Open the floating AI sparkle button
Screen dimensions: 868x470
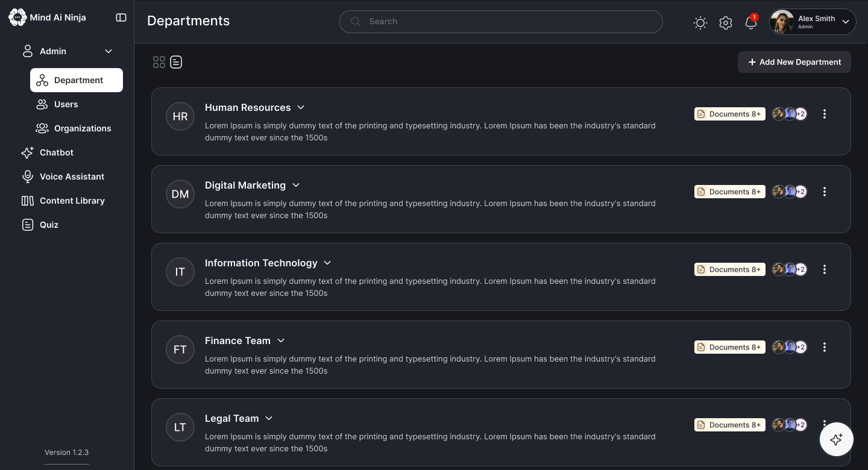coord(836,439)
